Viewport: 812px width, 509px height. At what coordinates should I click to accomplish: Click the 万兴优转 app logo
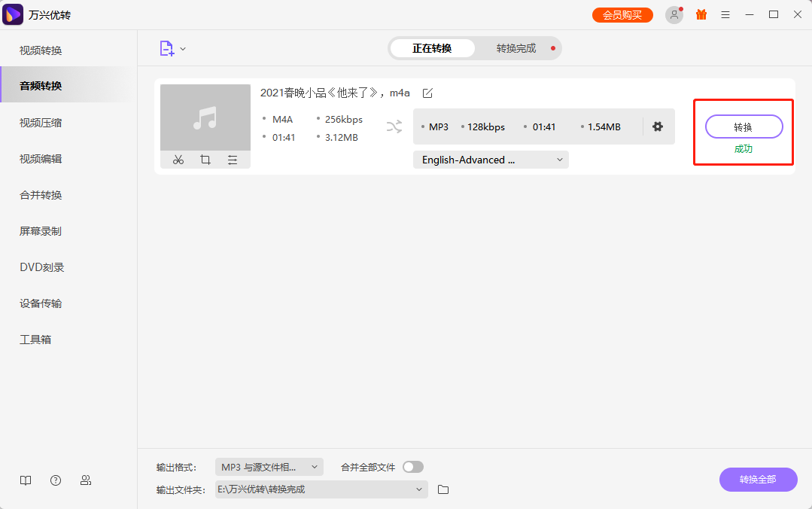(13, 14)
